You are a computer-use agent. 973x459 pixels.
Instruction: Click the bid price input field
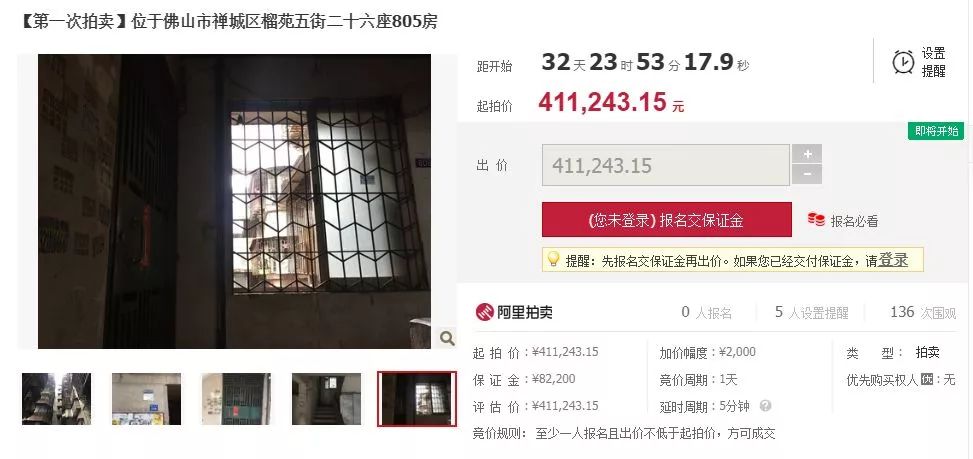click(x=666, y=165)
